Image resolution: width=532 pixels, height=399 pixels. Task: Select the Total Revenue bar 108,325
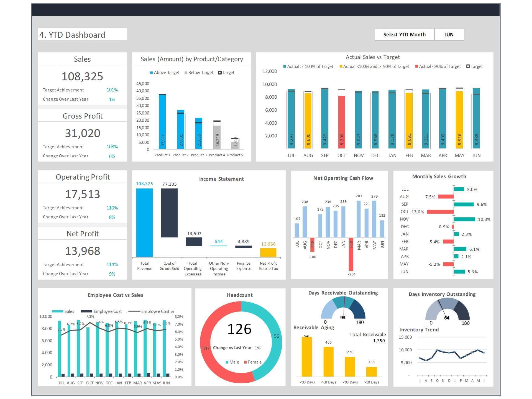(144, 223)
